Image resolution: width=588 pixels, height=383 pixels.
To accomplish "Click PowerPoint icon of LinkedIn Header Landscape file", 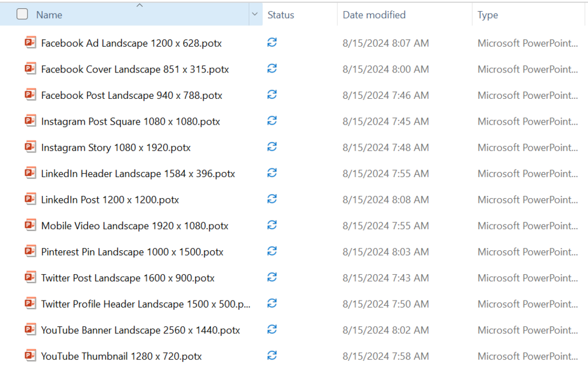I will 30,173.
